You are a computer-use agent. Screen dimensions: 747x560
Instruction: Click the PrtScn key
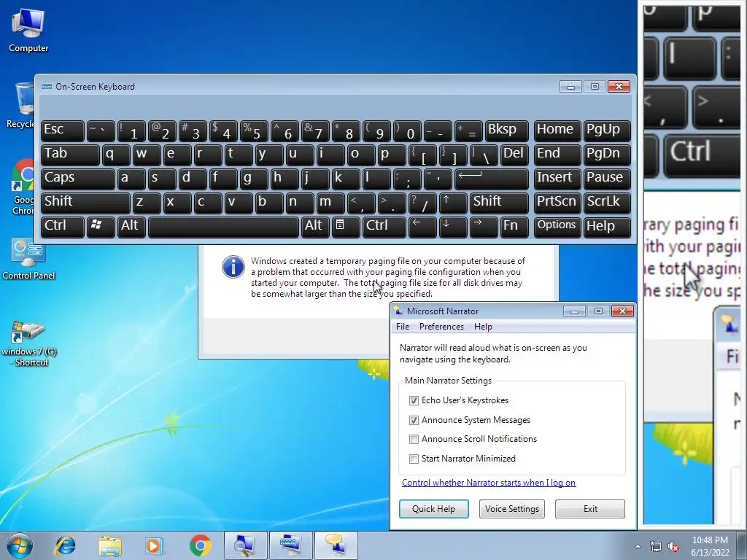point(557,203)
